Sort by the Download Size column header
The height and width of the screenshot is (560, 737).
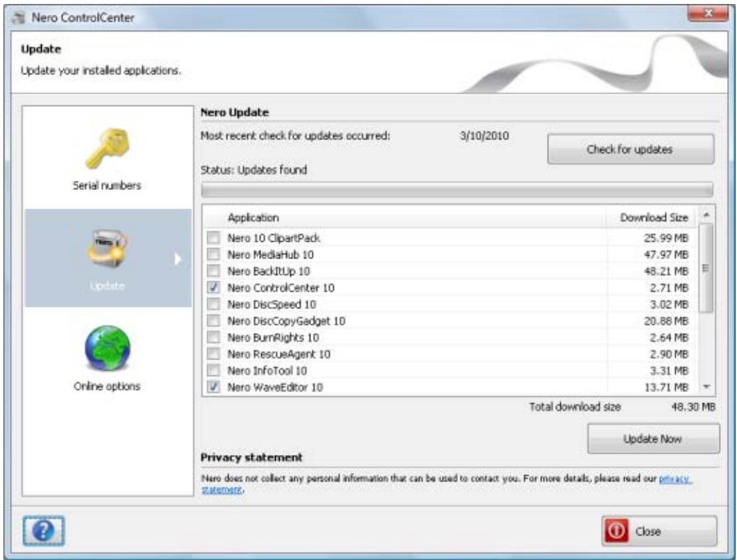[654, 217]
